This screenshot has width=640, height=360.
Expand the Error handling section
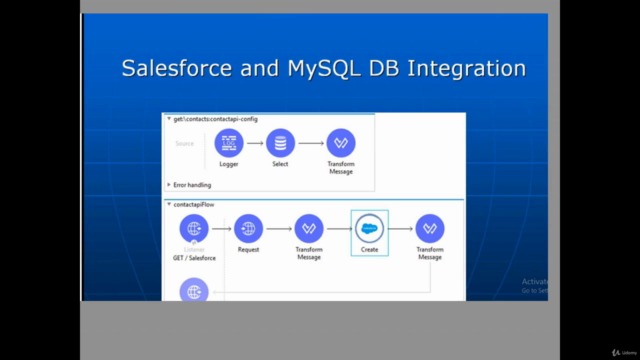(169, 185)
